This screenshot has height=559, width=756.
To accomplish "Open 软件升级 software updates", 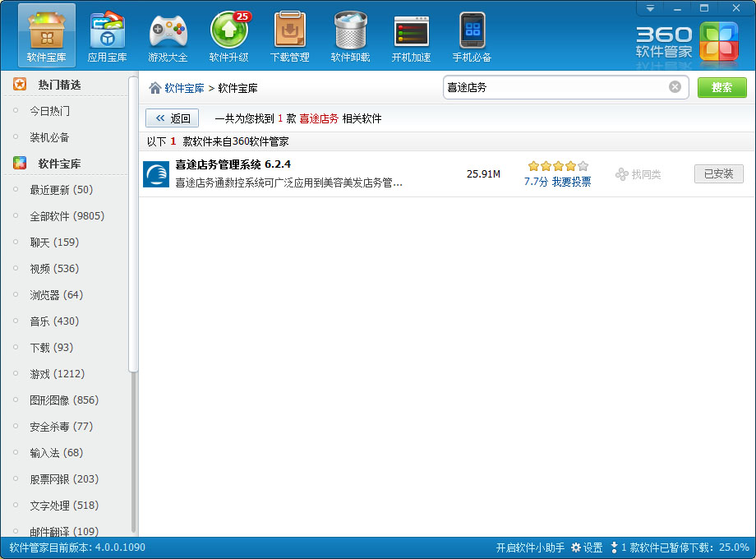I will (228, 35).
